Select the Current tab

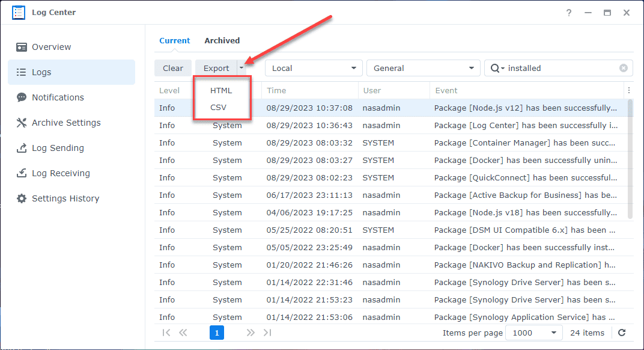tap(174, 40)
